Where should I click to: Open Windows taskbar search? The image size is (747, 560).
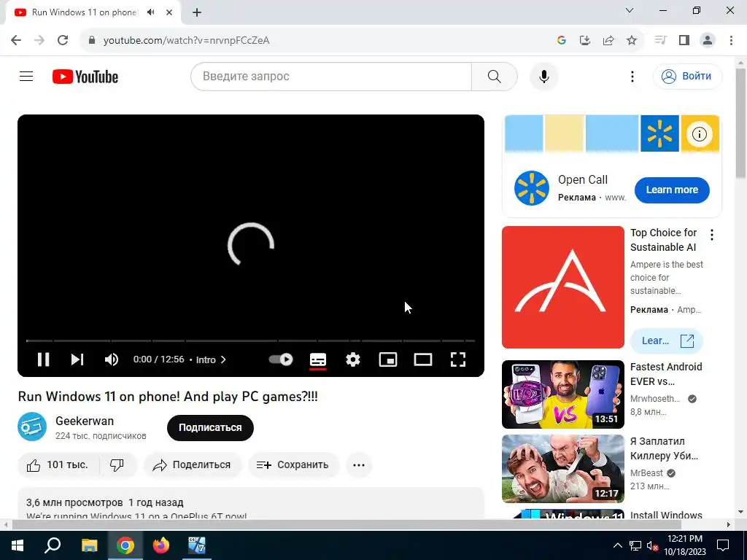(53, 545)
